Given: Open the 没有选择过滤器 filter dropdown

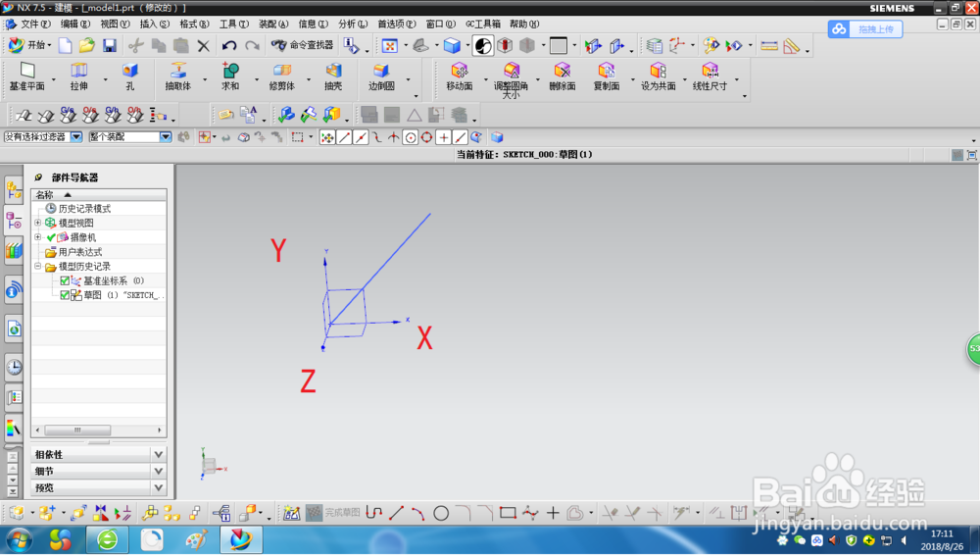Looking at the screenshot, I should pos(76,137).
